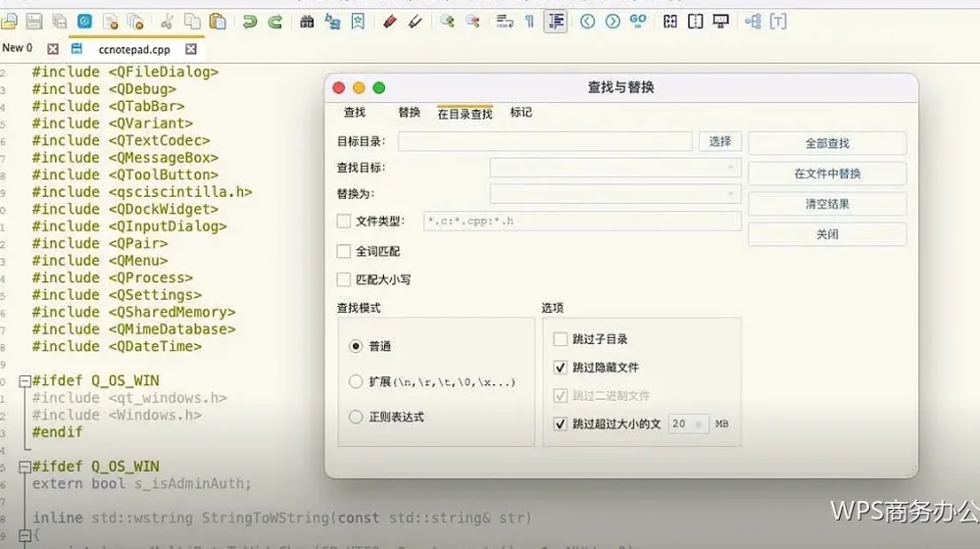Select the 扩展 search mode radio
This screenshot has height=549, width=980.
356,381
